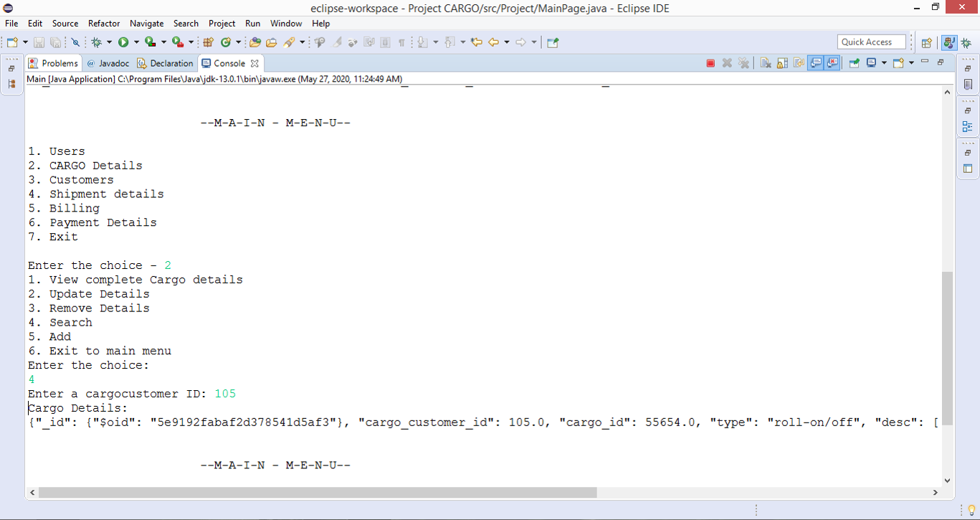Open the Navigate menu
This screenshot has height=520, width=980.
[146, 23]
